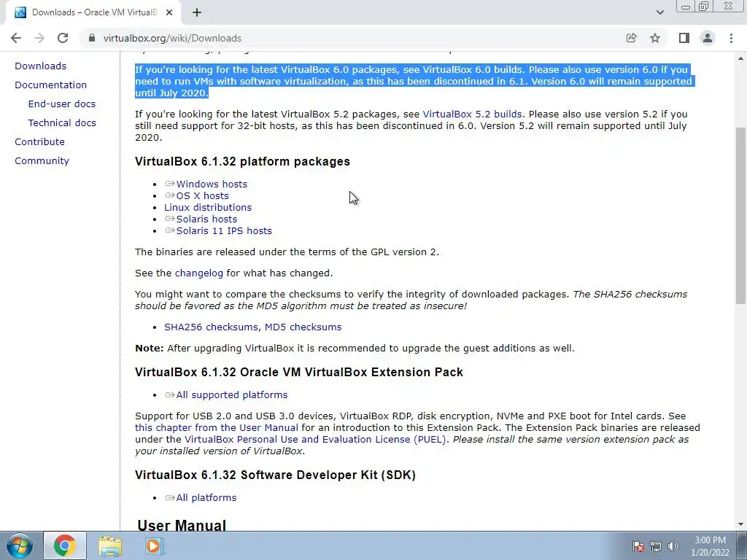Download Extension Pack All supported platforms

point(232,394)
